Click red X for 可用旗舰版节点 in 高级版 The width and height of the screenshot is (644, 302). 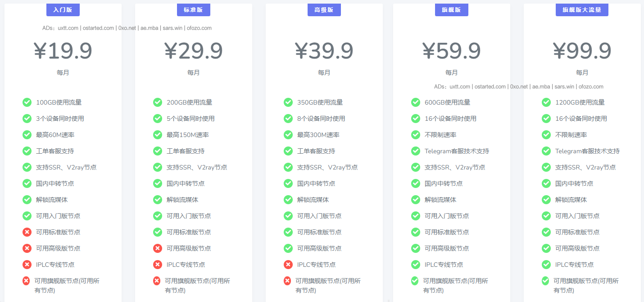pos(288,281)
